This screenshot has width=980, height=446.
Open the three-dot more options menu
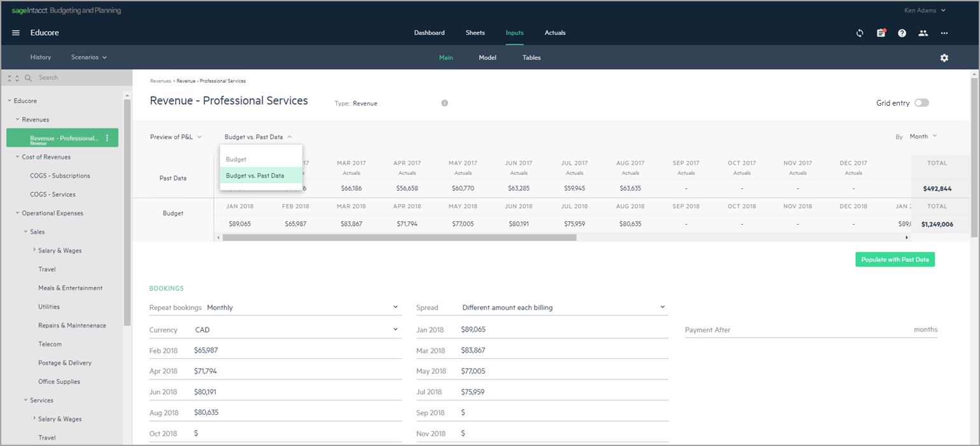tap(944, 33)
